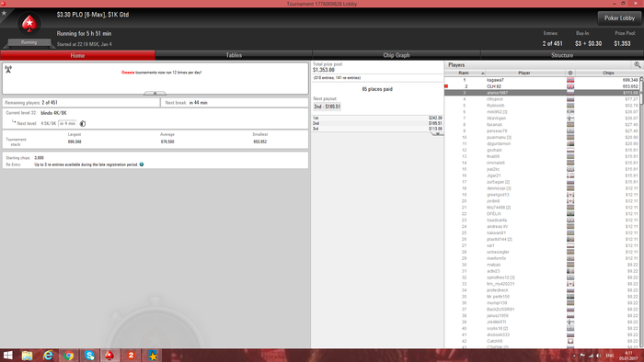Click the network signal icon in the tray

tap(591, 356)
